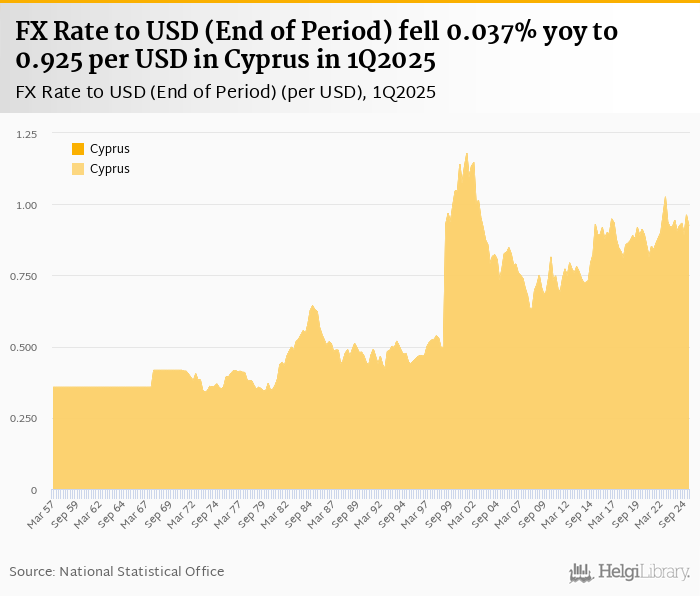
Task: Click the highest peak of the area chart
Action: pos(467,155)
